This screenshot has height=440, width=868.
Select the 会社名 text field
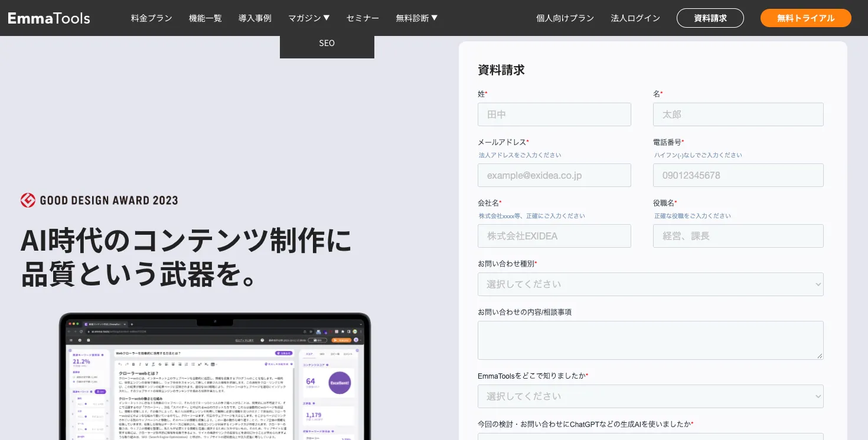554,236
